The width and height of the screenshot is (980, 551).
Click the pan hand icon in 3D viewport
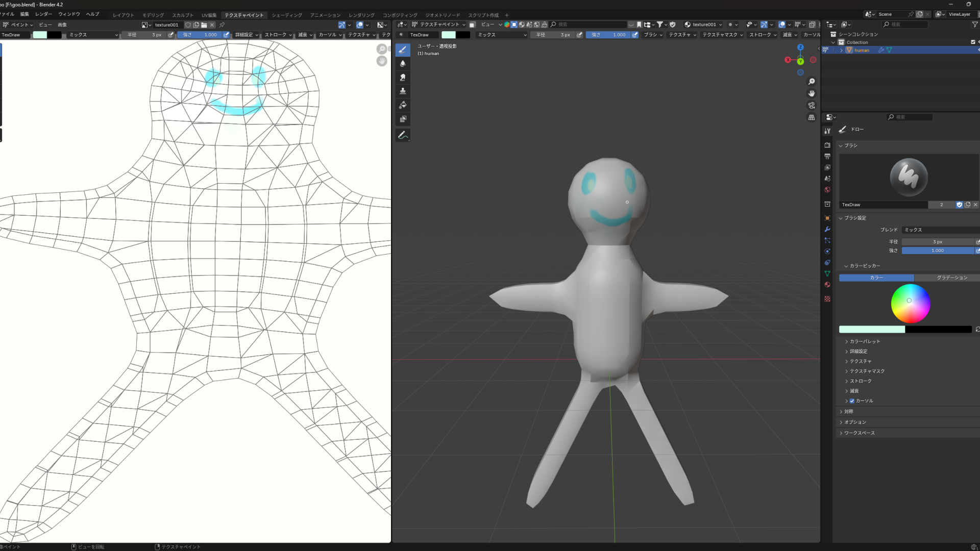tap(812, 93)
